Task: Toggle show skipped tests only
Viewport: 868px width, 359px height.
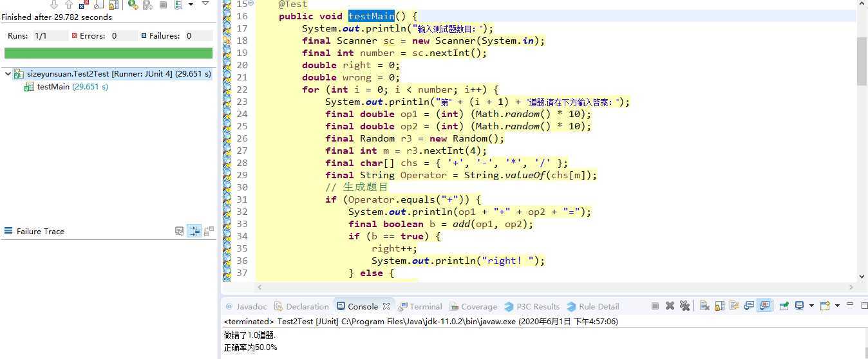Action: (x=99, y=5)
